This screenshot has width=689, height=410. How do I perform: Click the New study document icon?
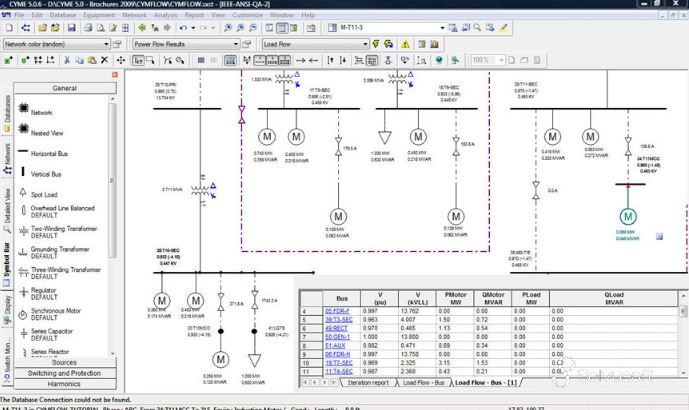point(9,28)
